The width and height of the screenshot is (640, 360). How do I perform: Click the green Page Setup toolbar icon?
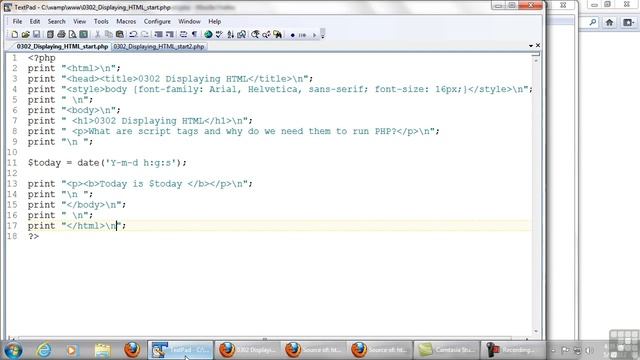pos(83,35)
